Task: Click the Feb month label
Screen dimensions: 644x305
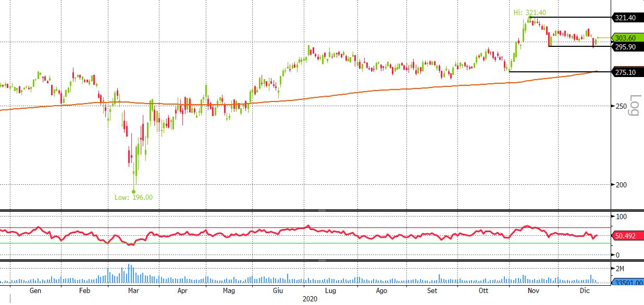Action: pos(84,291)
